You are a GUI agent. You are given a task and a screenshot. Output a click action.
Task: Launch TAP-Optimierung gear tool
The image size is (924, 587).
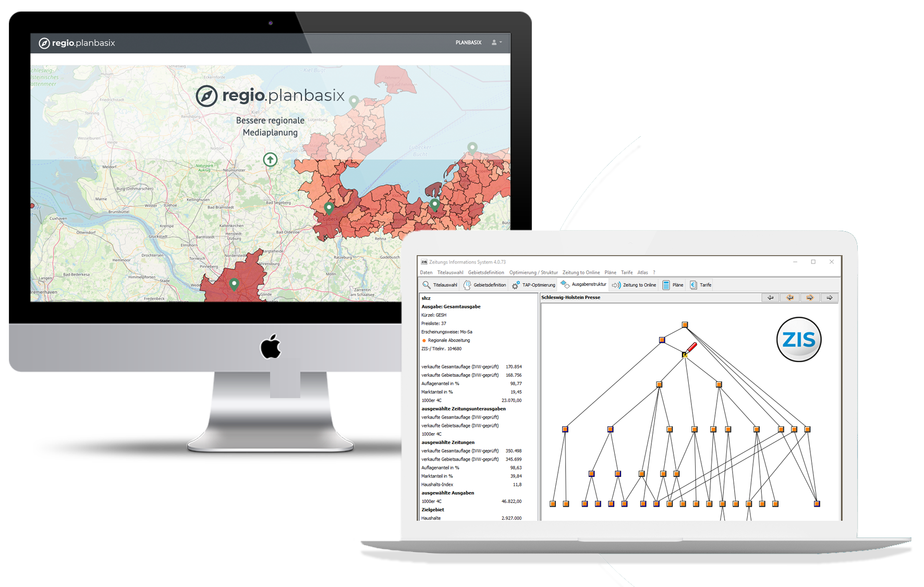tap(516, 285)
